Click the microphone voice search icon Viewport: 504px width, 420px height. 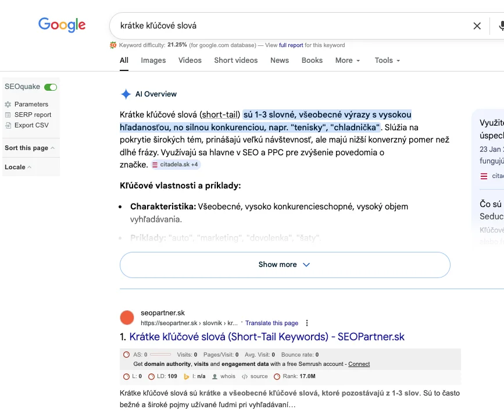click(x=501, y=26)
